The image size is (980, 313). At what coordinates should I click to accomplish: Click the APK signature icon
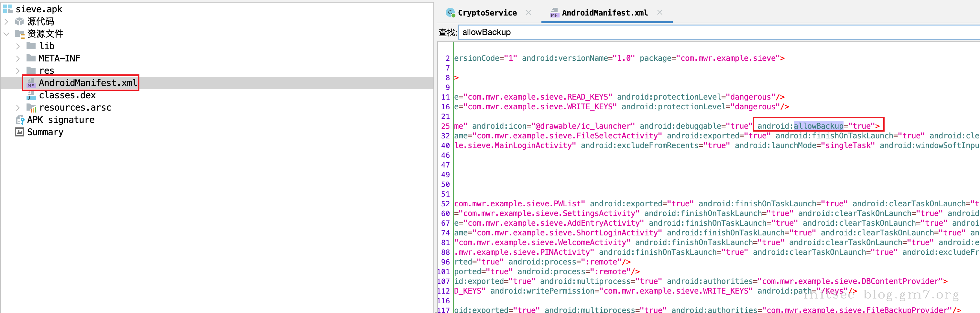tap(19, 120)
